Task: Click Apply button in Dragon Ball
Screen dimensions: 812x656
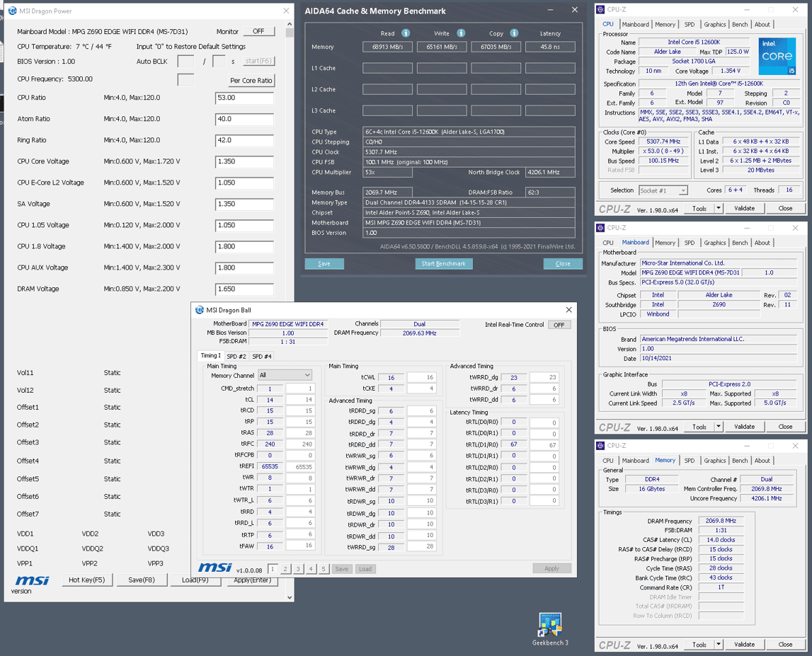Action: click(x=552, y=569)
